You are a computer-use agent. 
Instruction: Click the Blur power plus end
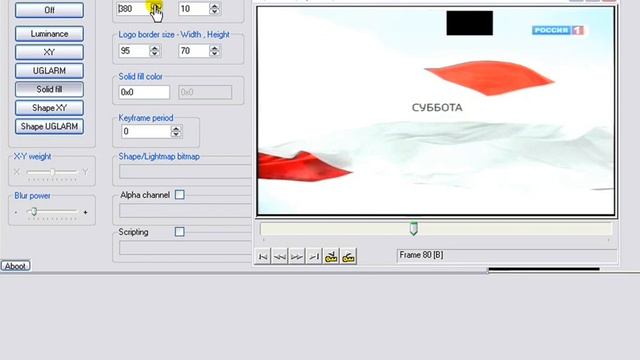(85, 212)
